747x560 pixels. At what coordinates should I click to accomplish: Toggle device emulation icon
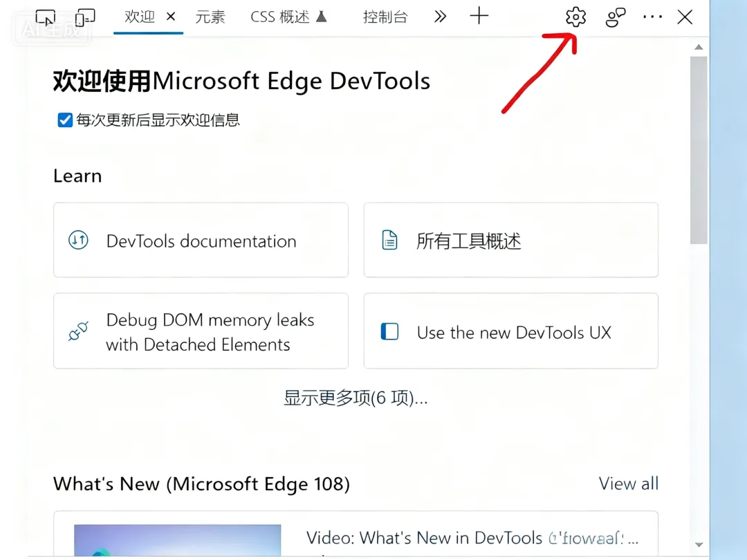(85, 18)
